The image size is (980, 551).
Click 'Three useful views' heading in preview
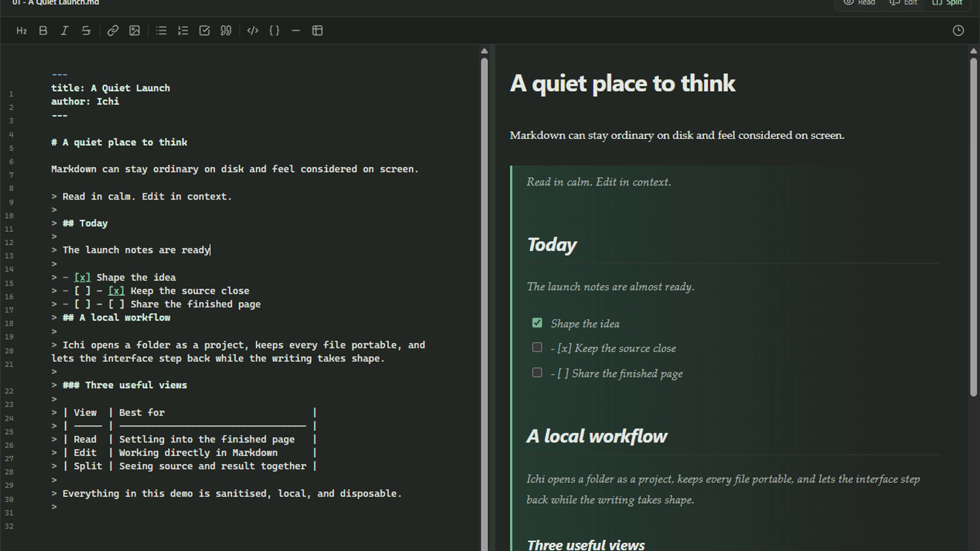coord(586,544)
